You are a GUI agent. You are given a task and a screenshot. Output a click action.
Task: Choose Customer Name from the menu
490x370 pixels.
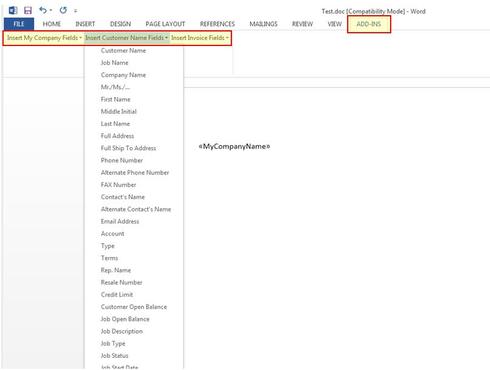pyautogui.click(x=123, y=51)
